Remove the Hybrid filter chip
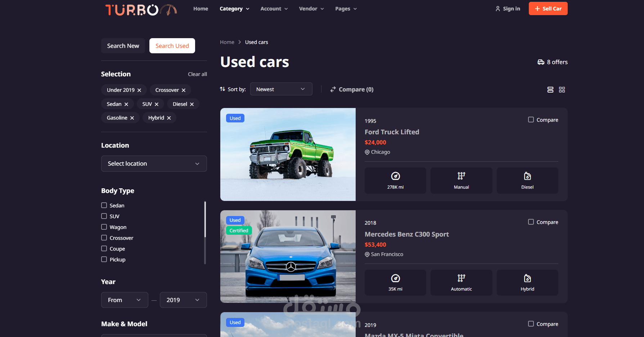This screenshot has width=644, height=337. coord(169,118)
